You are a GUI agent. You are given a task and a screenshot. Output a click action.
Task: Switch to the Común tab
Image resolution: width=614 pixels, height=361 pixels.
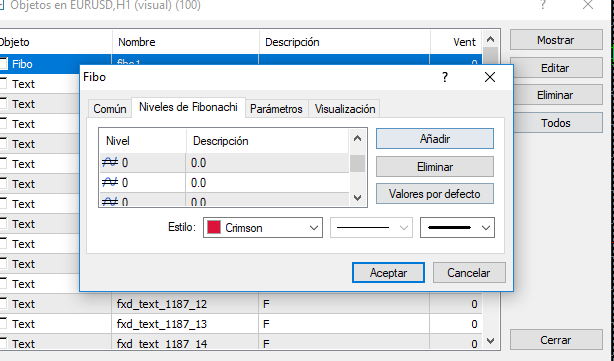click(x=110, y=108)
